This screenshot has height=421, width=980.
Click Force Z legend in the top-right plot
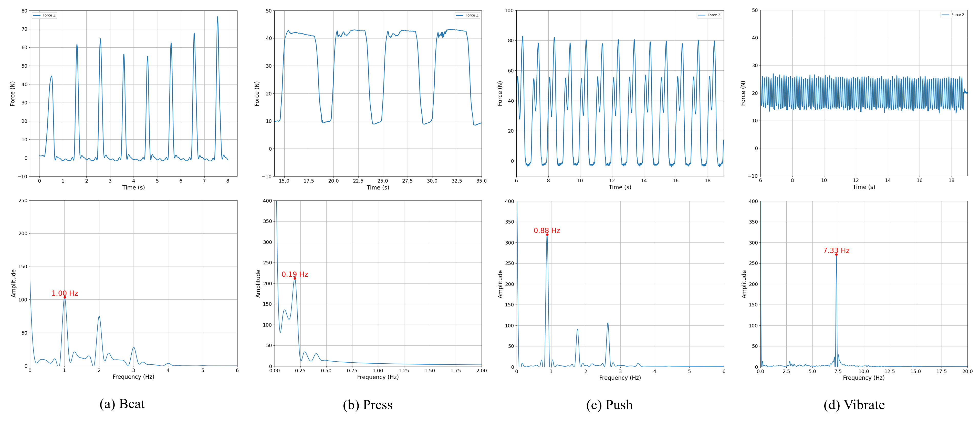point(953,15)
